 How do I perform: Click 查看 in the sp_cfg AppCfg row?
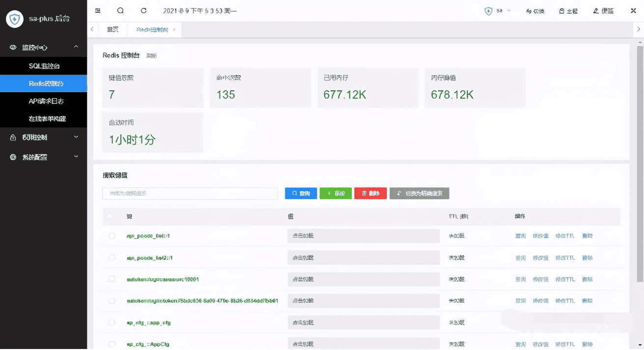click(520, 344)
